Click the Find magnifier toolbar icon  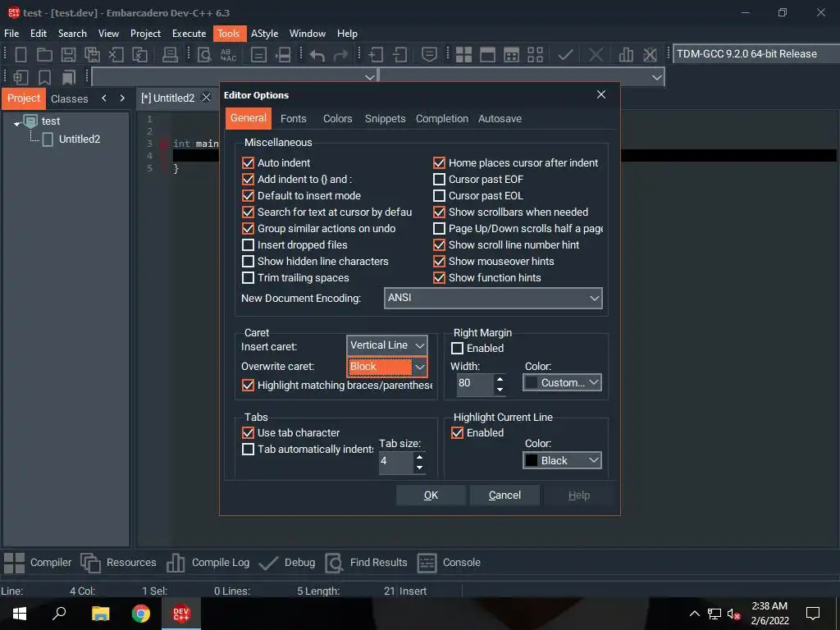click(204, 55)
